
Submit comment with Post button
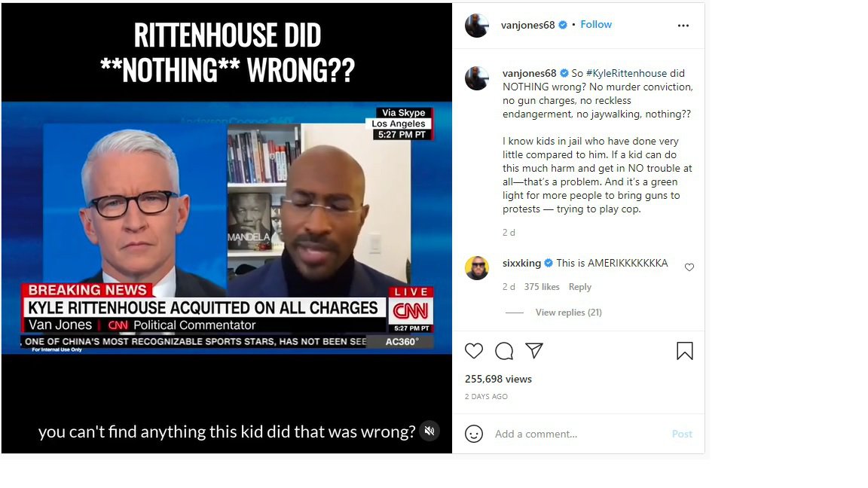(x=682, y=434)
